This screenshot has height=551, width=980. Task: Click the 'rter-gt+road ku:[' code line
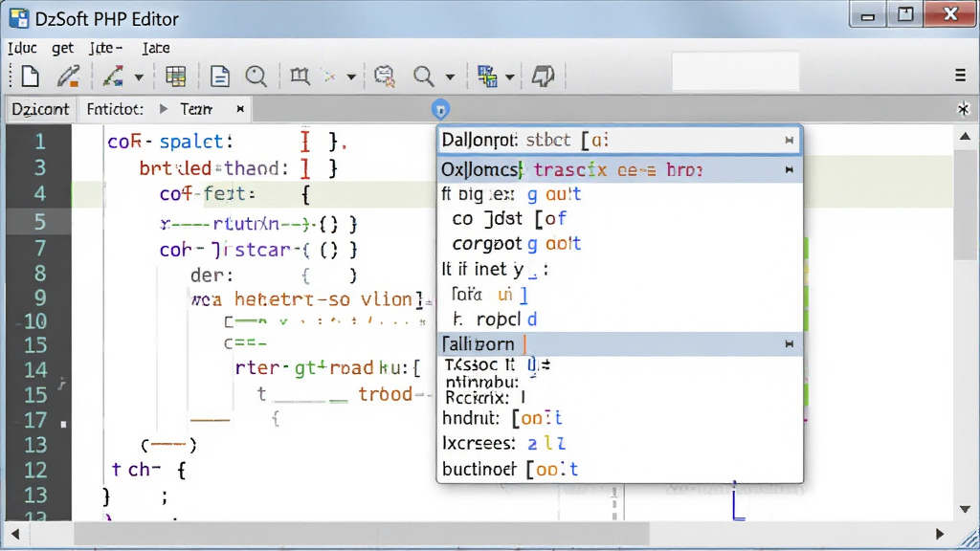click(329, 368)
